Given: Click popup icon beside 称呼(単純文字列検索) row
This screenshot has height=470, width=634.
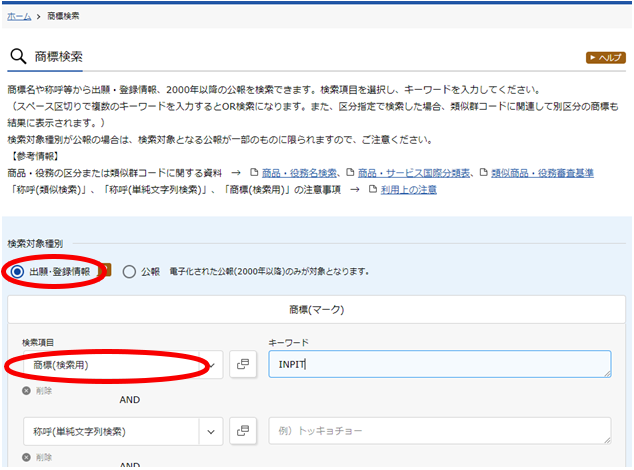Looking at the screenshot, I should pyautogui.click(x=243, y=431).
